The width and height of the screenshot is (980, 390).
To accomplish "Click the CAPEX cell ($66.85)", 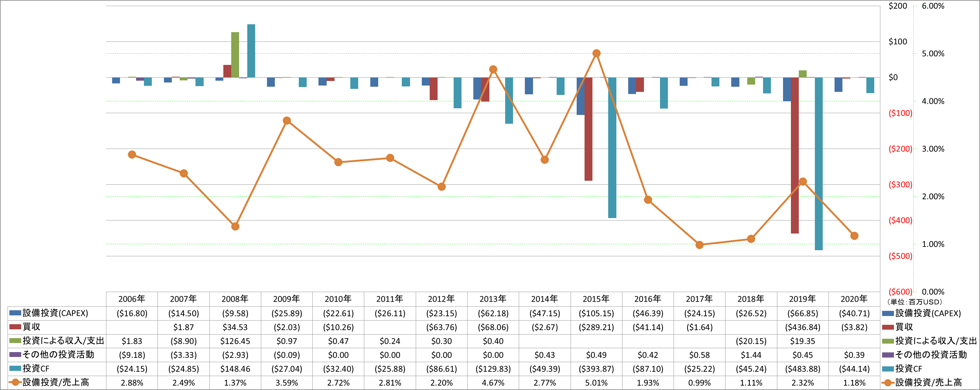I will pyautogui.click(x=803, y=314).
